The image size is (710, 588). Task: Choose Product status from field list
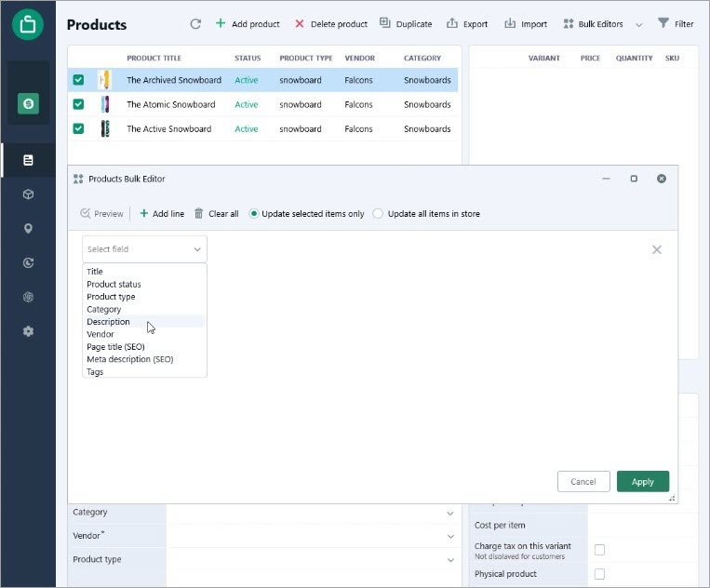point(114,285)
